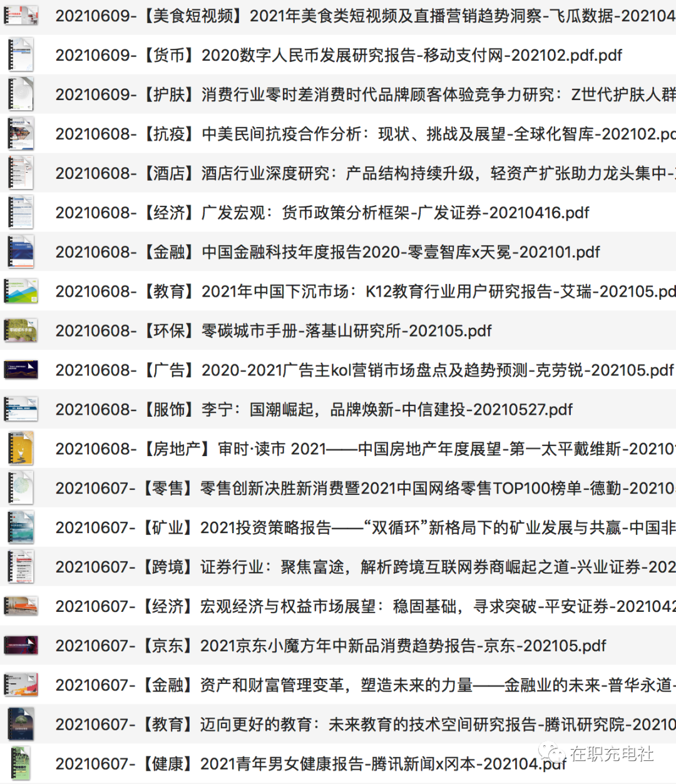Select the 零碳城市手册 file thumbnail icon
This screenshot has width=676, height=784.
pos(21,331)
